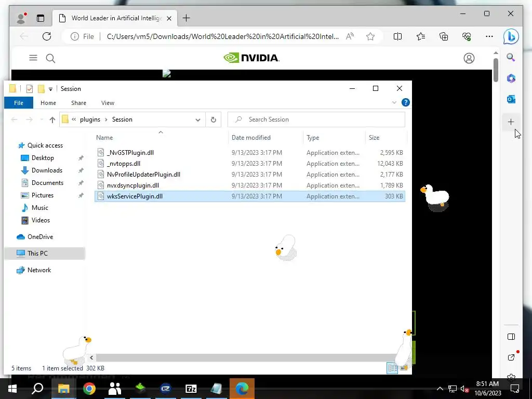Open the Windows Start menu

click(x=12, y=389)
